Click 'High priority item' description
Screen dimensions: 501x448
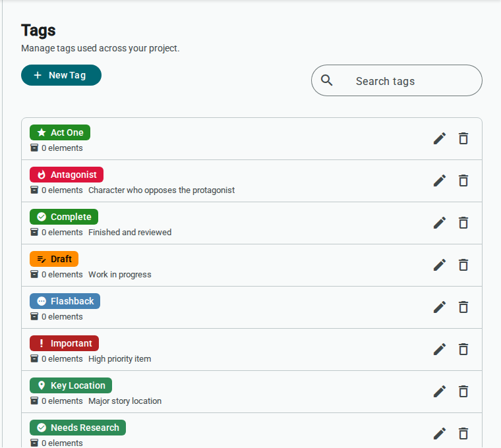(x=119, y=359)
